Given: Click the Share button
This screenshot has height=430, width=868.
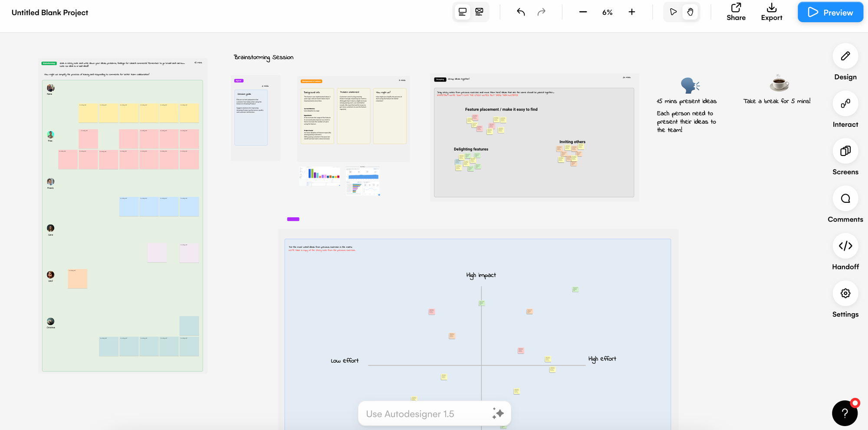Looking at the screenshot, I should [736, 12].
